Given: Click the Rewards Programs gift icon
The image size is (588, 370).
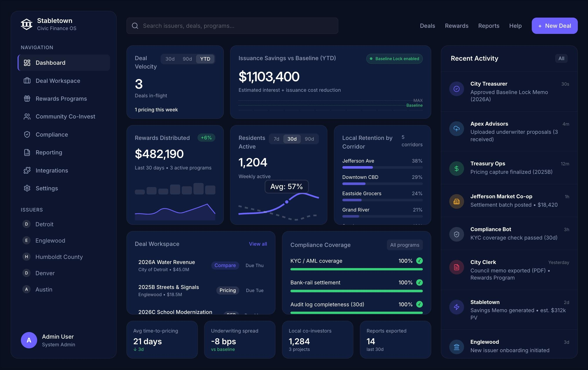Looking at the screenshot, I should pyautogui.click(x=27, y=99).
